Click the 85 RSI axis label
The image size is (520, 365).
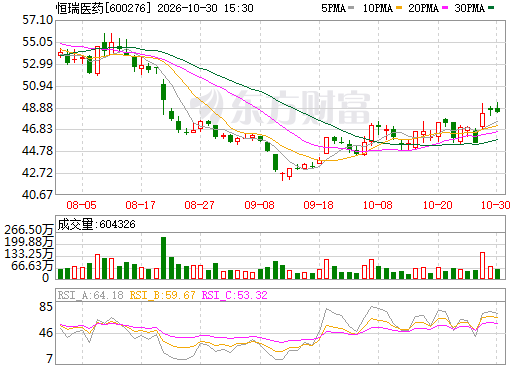point(46,307)
